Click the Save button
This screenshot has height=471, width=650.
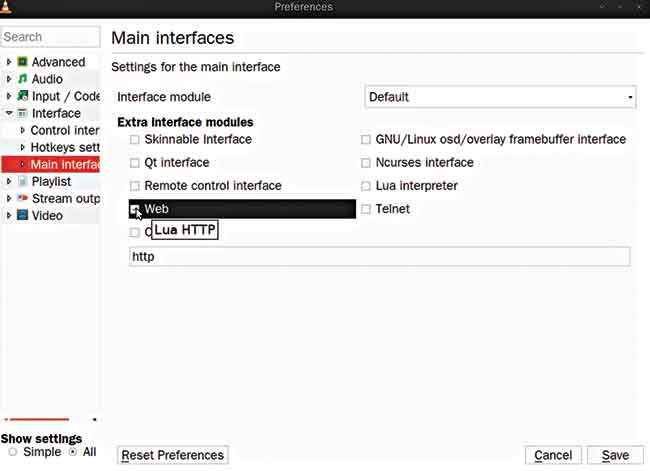pos(615,455)
